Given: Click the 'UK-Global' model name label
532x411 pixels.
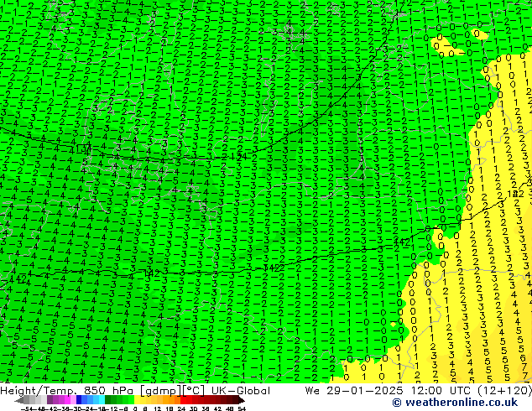Looking at the screenshot, I should click(x=241, y=391).
